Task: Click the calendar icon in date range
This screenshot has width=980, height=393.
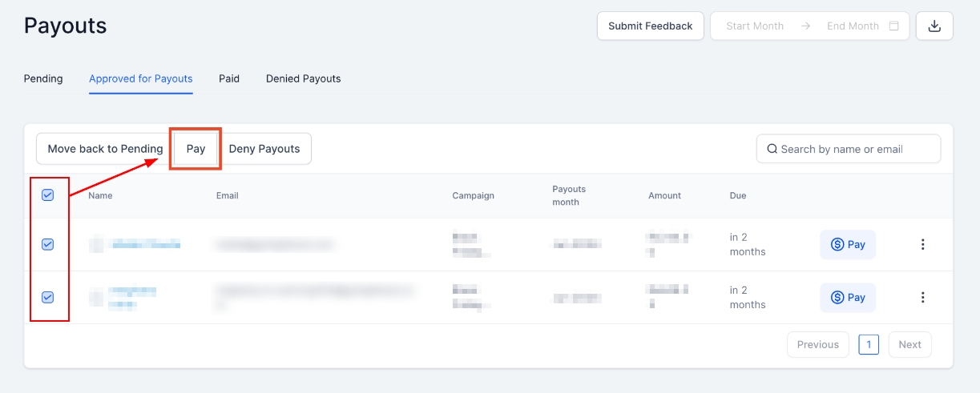Action: [x=894, y=26]
